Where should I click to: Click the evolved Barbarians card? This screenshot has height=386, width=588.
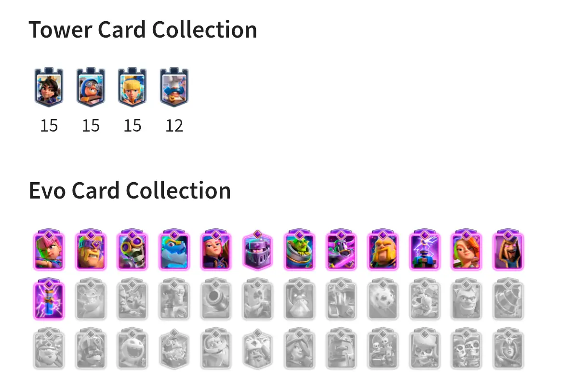pos(91,250)
